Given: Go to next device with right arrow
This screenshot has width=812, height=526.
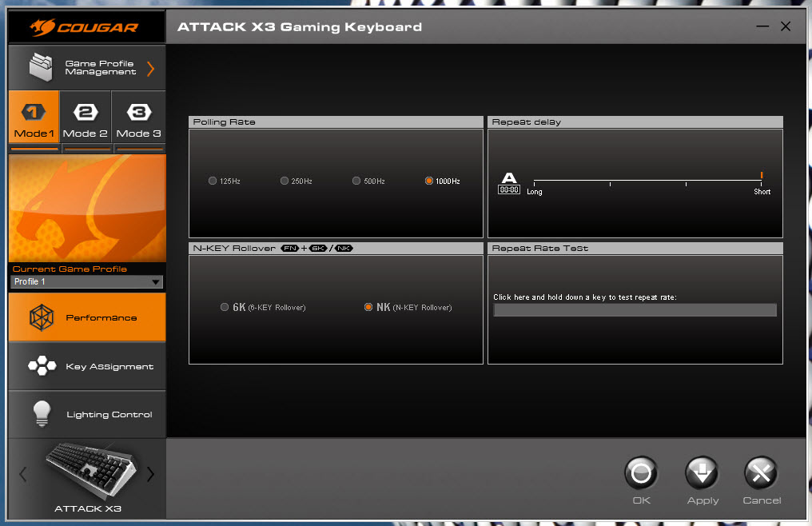Looking at the screenshot, I should click(150, 474).
